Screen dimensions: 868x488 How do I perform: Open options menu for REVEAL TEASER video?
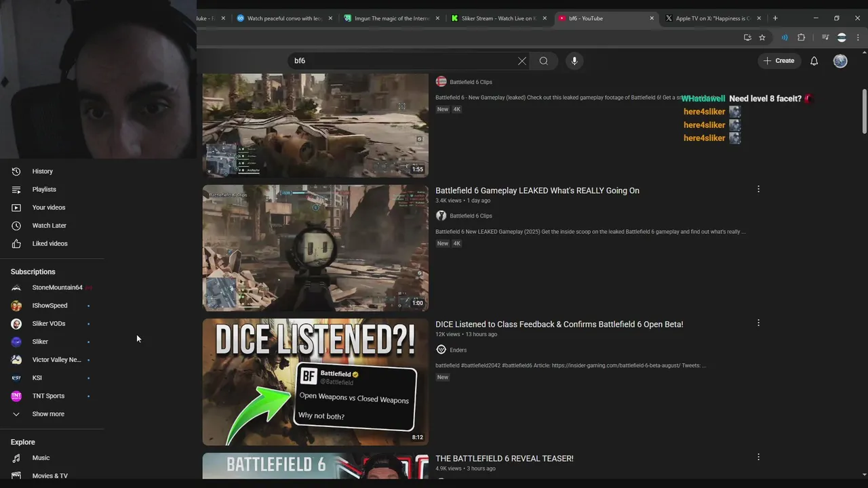point(758,457)
